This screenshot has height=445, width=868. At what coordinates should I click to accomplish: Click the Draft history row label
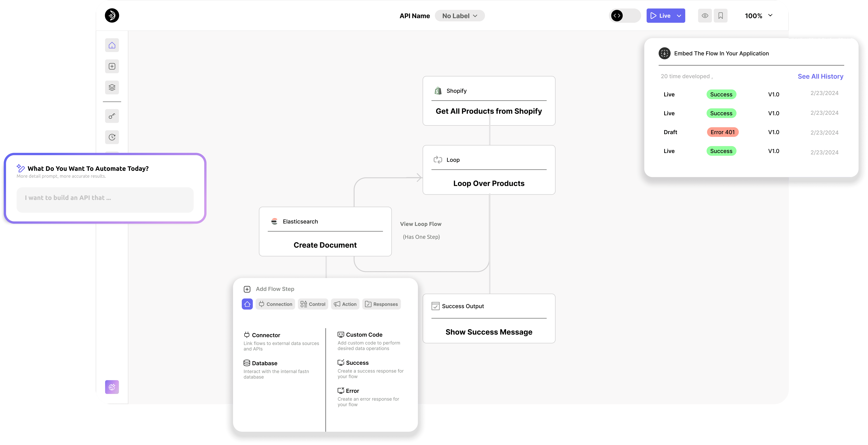point(670,132)
